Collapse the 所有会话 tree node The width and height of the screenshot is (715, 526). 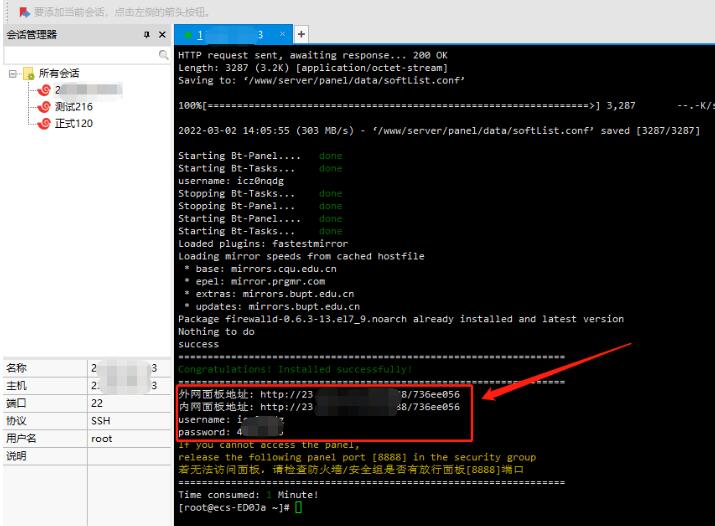(11, 73)
